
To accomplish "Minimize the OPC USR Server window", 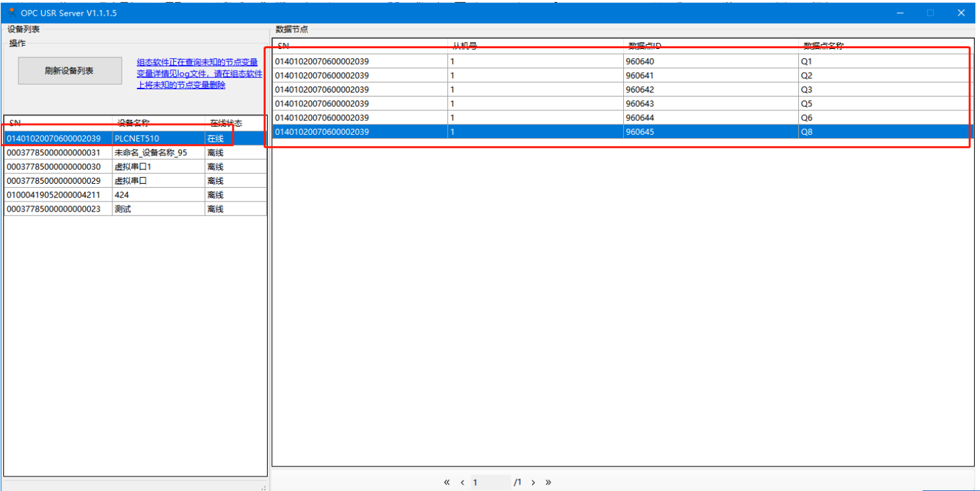I will pos(900,13).
